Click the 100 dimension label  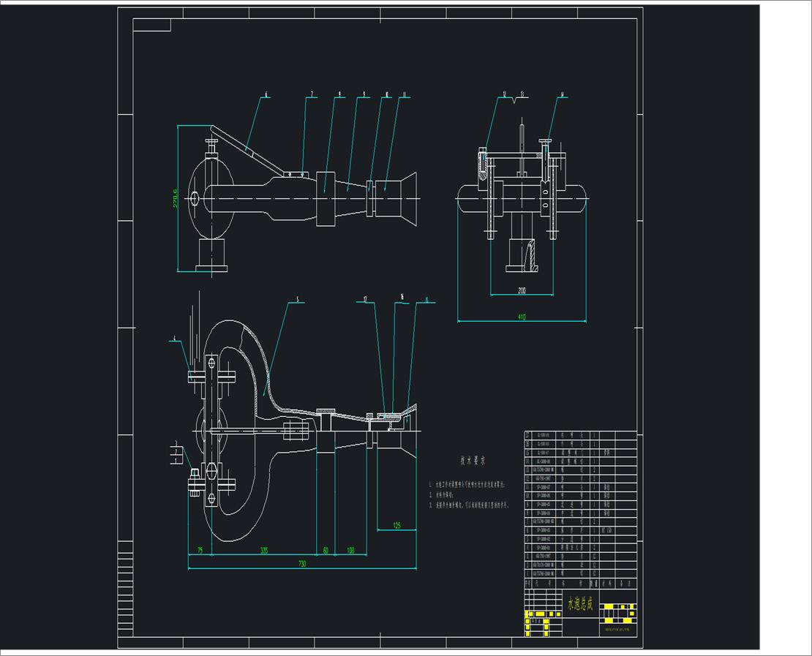click(x=350, y=550)
